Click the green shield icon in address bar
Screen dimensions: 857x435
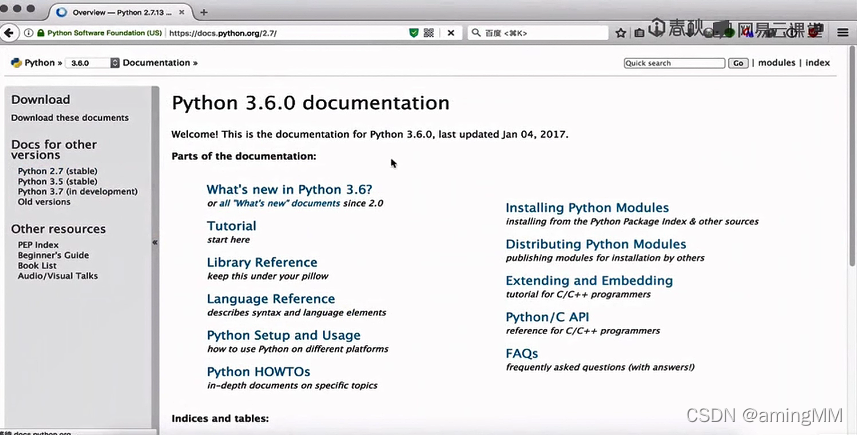(414, 33)
